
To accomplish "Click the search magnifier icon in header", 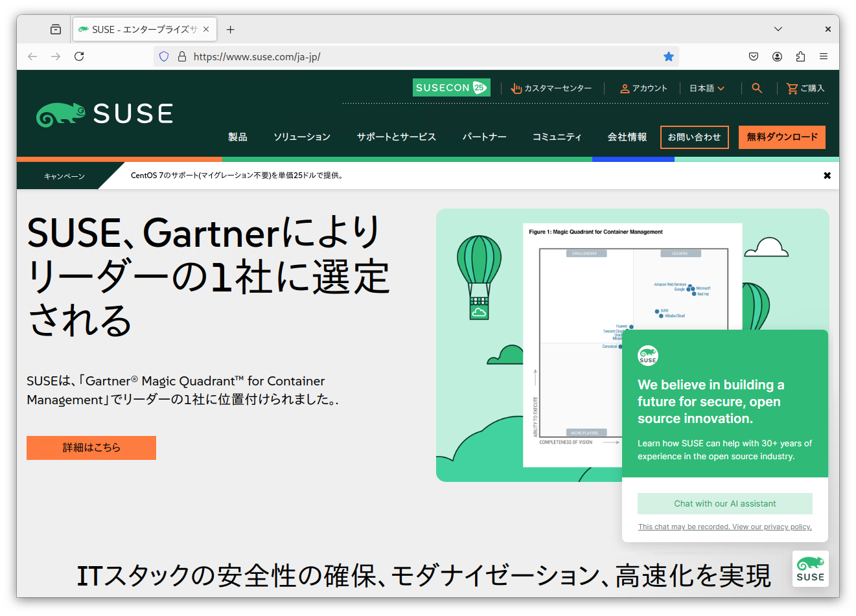I will pyautogui.click(x=757, y=88).
